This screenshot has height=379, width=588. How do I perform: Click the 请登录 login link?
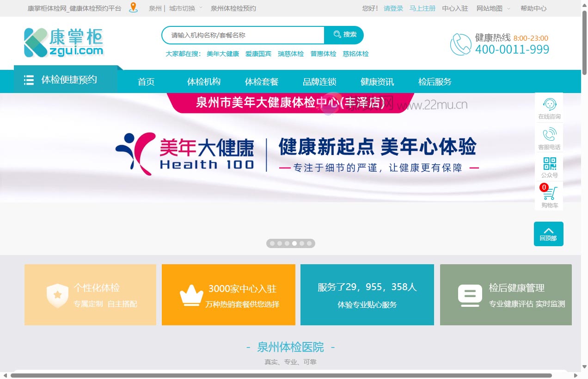click(393, 8)
